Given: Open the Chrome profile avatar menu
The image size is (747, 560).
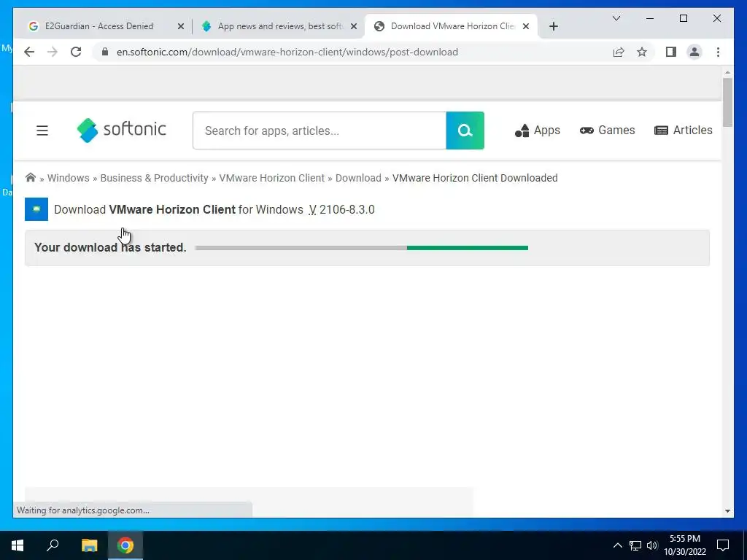Looking at the screenshot, I should click(694, 52).
